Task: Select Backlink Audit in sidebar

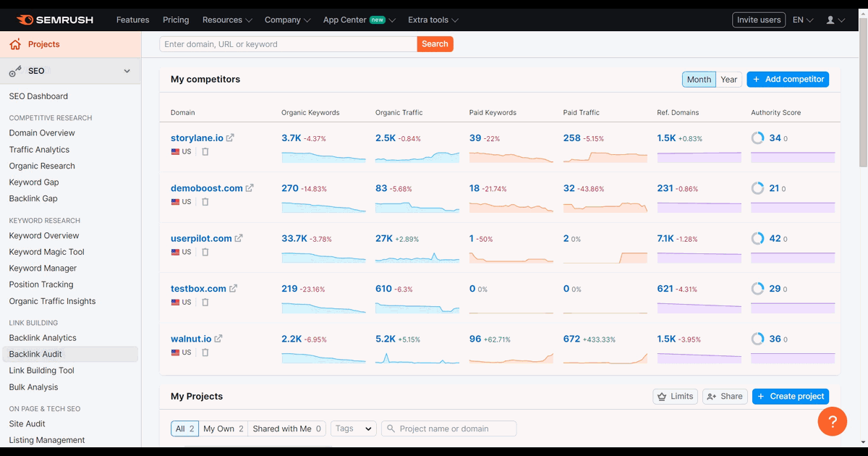Action: click(69, 354)
